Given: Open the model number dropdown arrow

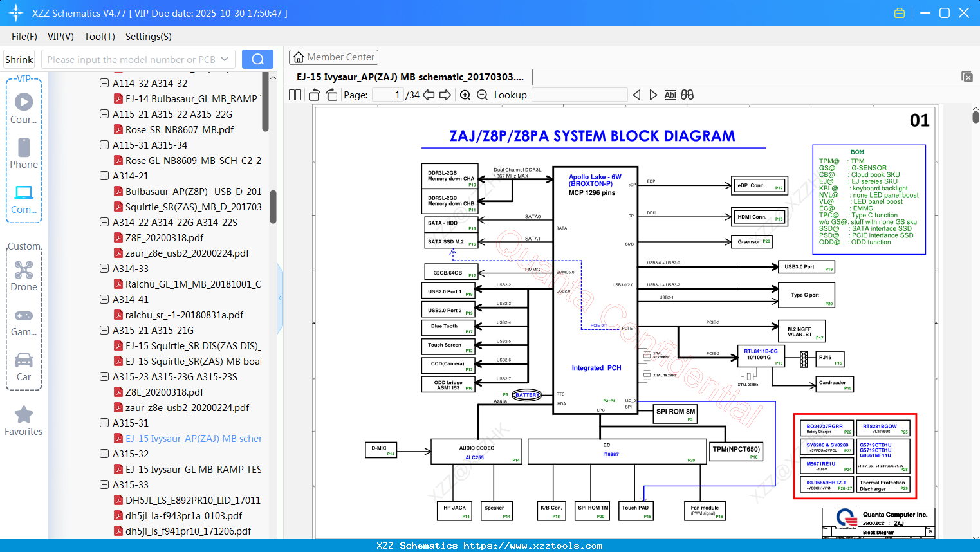Looking at the screenshot, I should click(225, 59).
